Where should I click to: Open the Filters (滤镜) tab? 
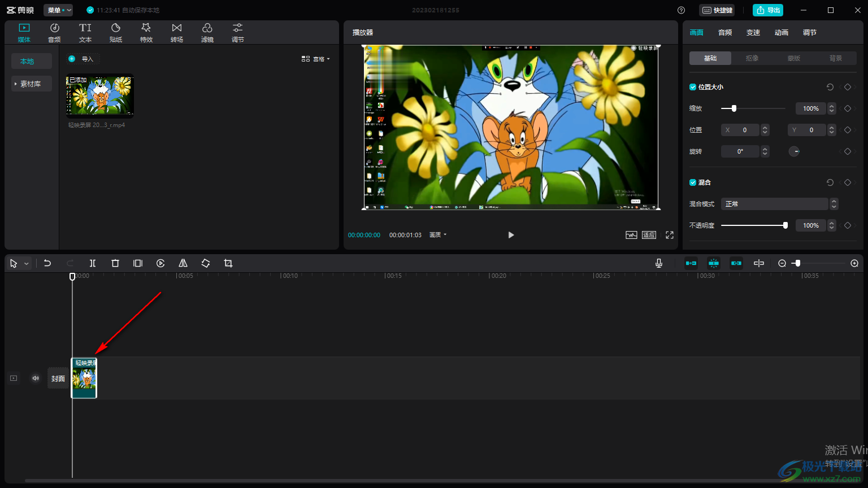207,33
